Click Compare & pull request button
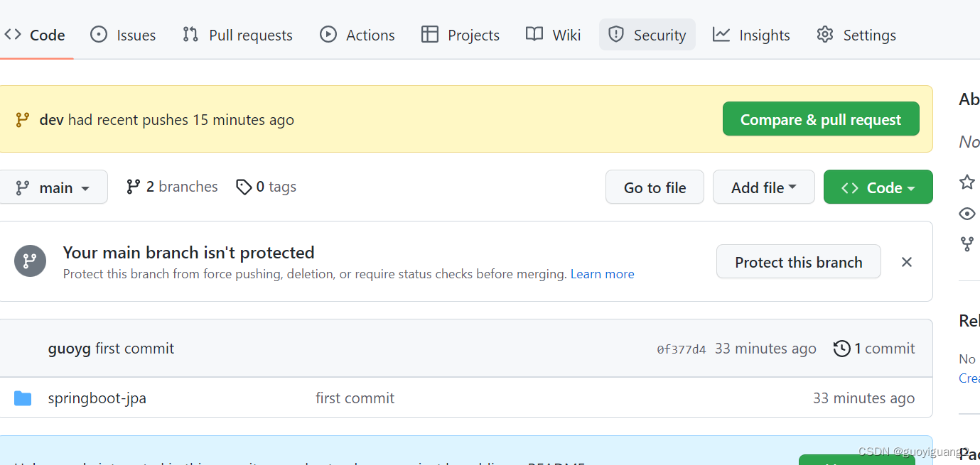Image resolution: width=980 pixels, height=465 pixels. (x=821, y=119)
